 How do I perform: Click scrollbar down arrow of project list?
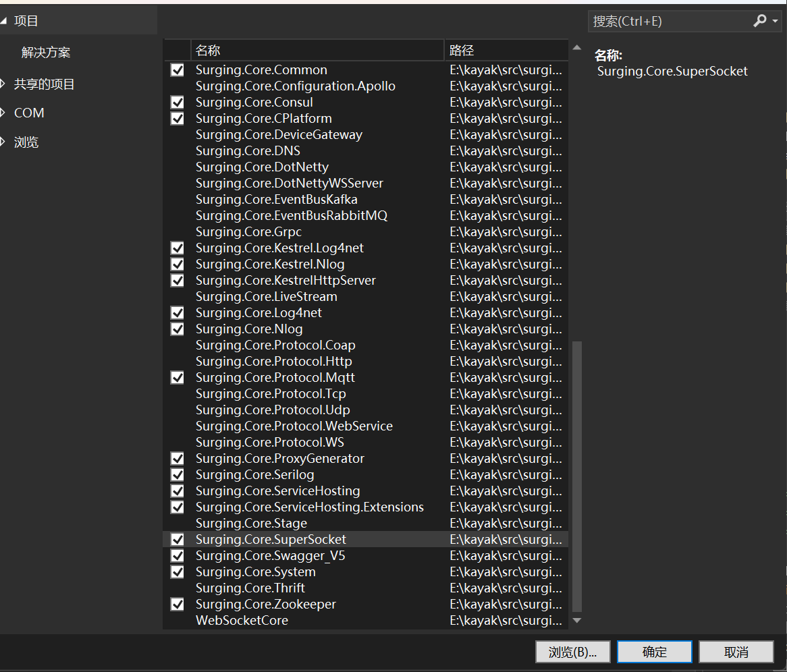pyautogui.click(x=576, y=621)
